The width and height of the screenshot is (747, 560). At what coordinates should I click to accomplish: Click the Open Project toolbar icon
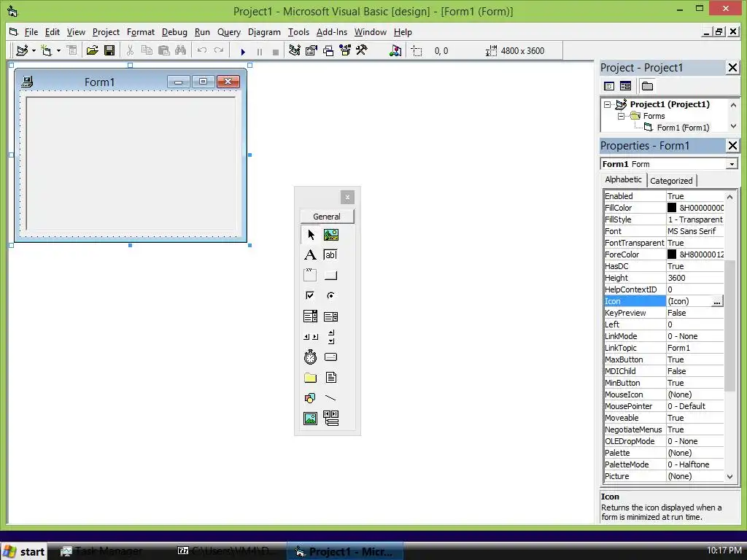[93, 50]
